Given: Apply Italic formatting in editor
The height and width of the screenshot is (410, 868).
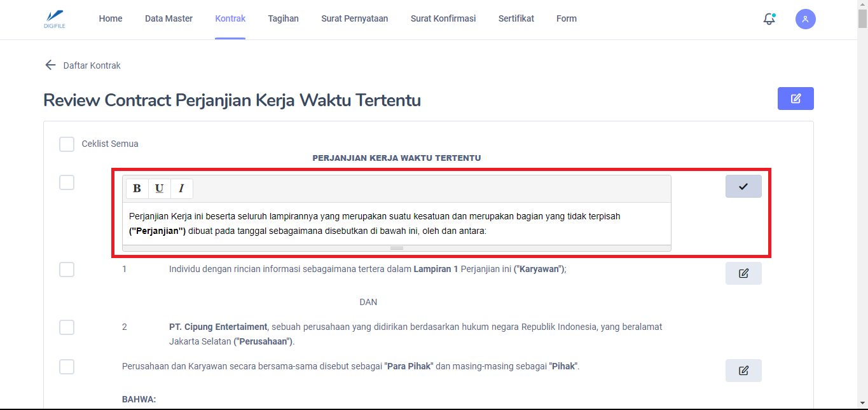Looking at the screenshot, I should 181,189.
